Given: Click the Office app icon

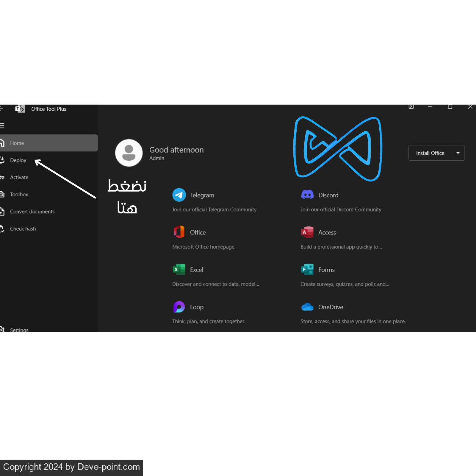Looking at the screenshot, I should click(x=179, y=232).
